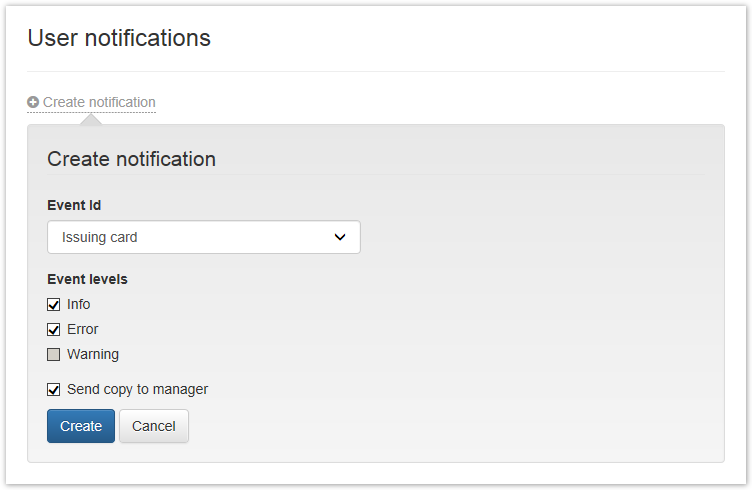Uncheck the Error event level checkbox
Image resolution: width=752 pixels, height=490 pixels.
pos(54,329)
